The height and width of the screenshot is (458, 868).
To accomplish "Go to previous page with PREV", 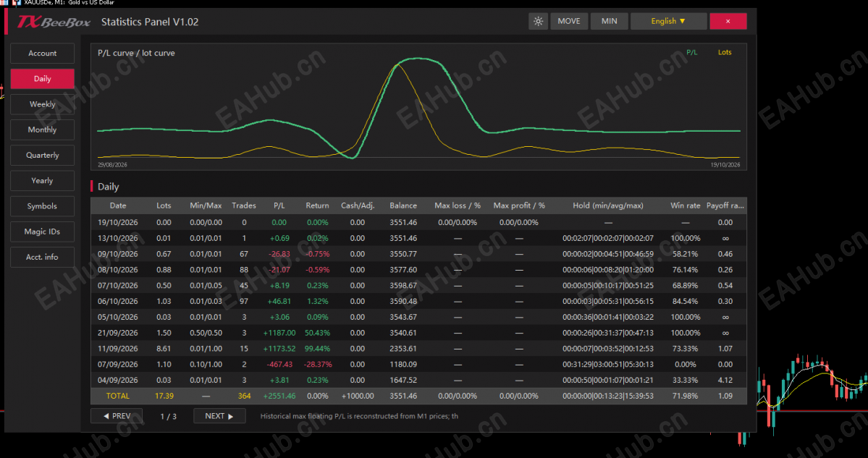I will (117, 416).
